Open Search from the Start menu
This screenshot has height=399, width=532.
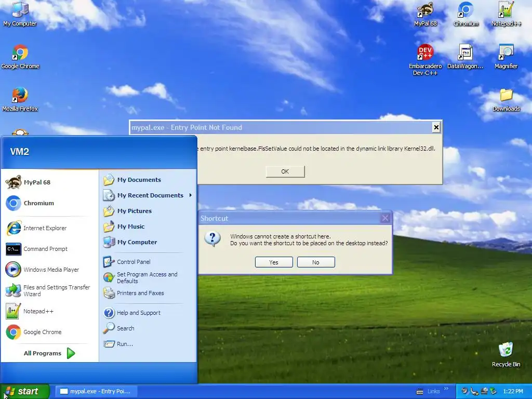[148, 328]
